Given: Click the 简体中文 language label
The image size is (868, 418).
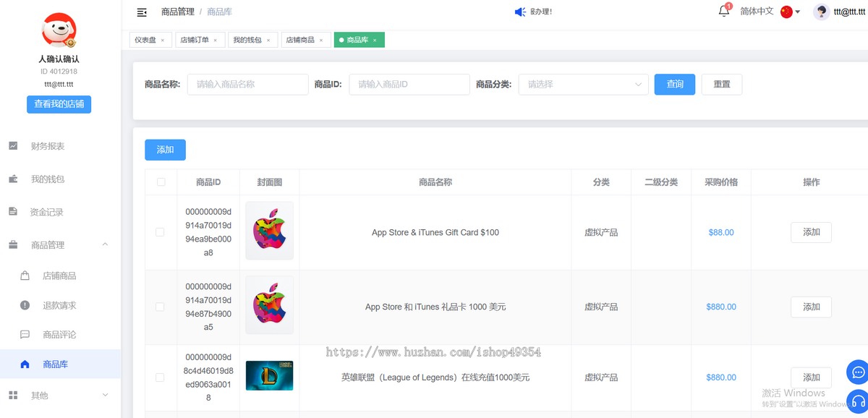Looking at the screenshot, I should pos(757,12).
